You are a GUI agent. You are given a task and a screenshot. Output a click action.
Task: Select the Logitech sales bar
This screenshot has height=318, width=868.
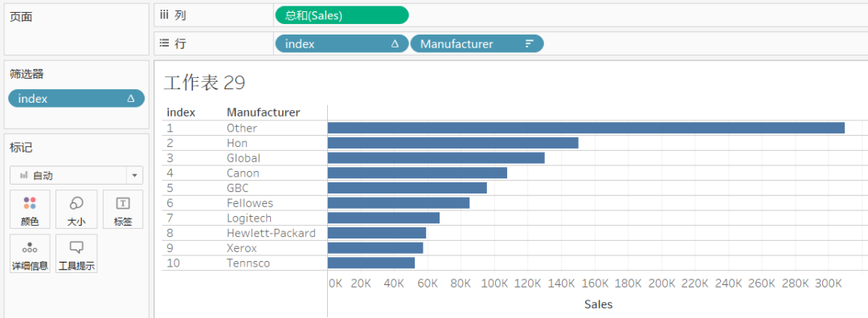click(383, 218)
